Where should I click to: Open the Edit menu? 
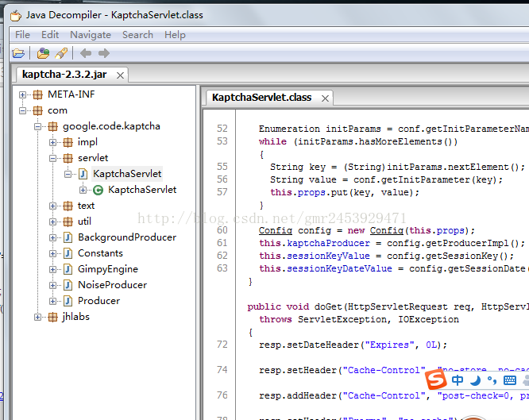coord(50,35)
